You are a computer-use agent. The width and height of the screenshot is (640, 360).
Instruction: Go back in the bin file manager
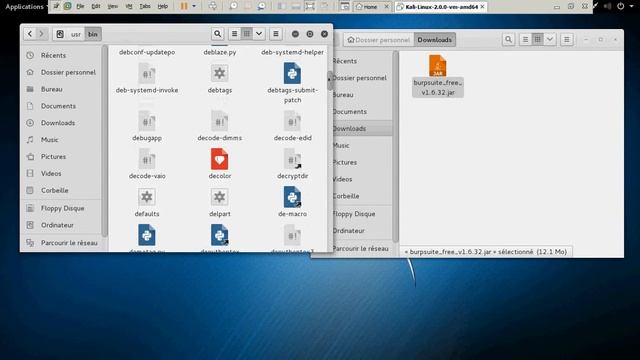30,34
